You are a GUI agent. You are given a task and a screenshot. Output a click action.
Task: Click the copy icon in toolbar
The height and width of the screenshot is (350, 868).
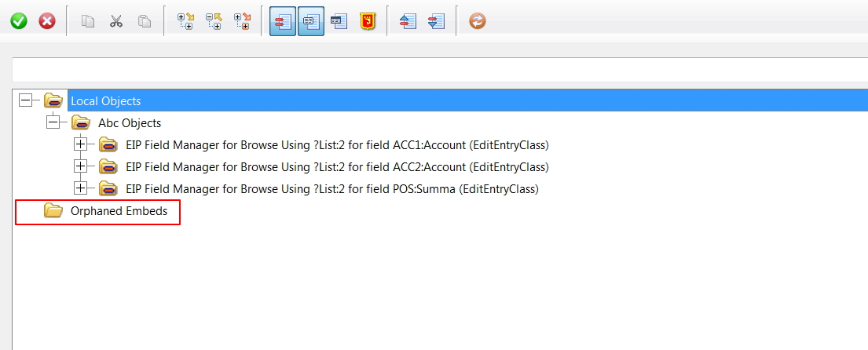pyautogui.click(x=88, y=21)
